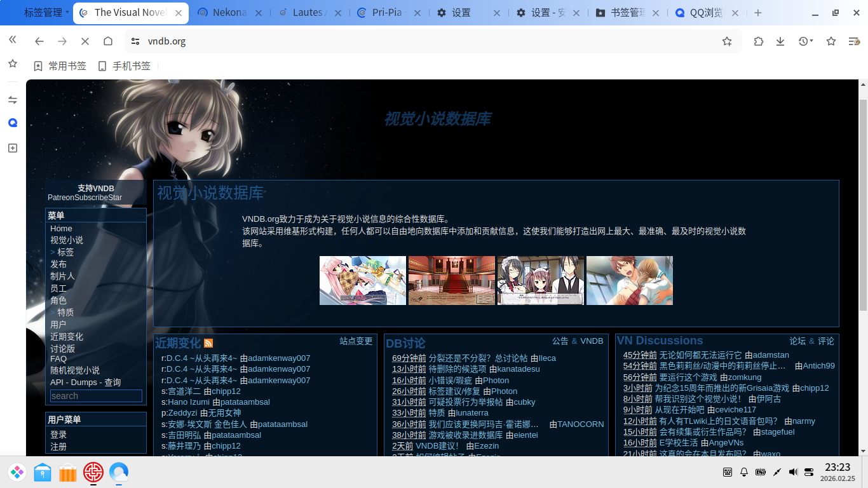Image resolution: width=868 pixels, height=488 pixels.
Task: Switch to the first 设置 tab
Action: 468,13
